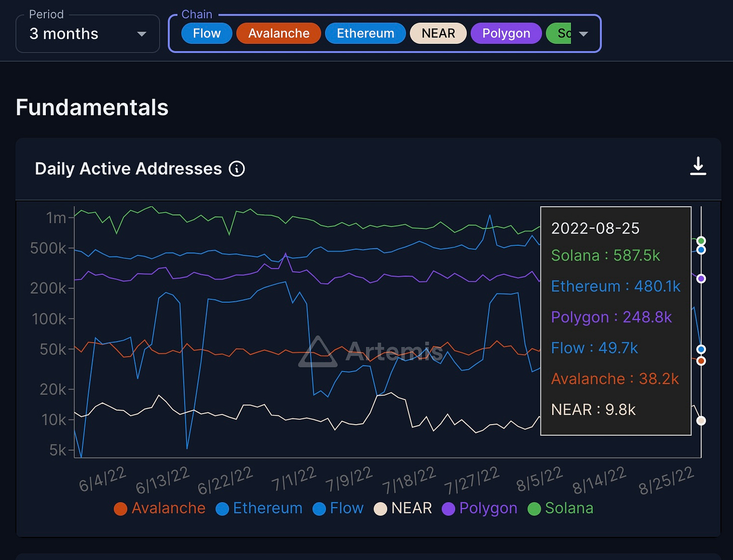The image size is (733, 560).
Task: Click the '6/13/22' x-axis date
Action: click(163, 481)
